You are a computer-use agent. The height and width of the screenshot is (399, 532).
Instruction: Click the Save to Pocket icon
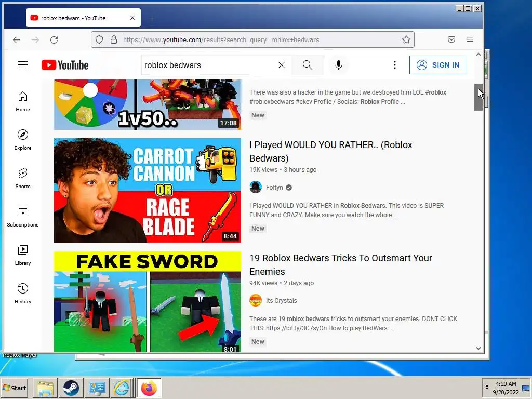coord(451,39)
